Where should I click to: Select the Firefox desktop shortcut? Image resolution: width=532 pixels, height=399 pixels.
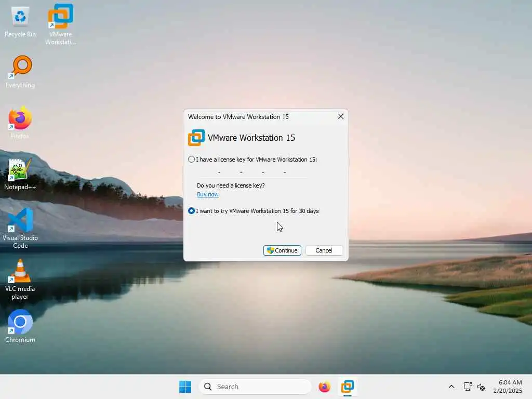20,123
